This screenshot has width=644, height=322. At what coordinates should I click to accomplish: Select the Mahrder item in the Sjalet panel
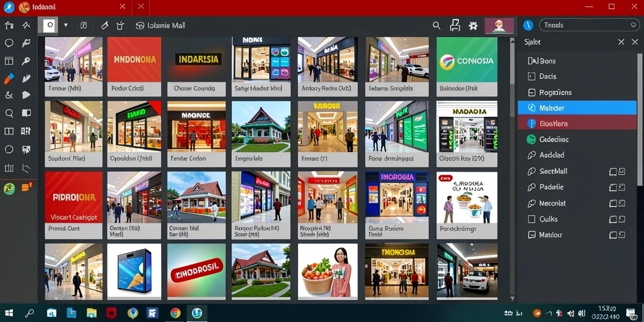[x=577, y=108]
